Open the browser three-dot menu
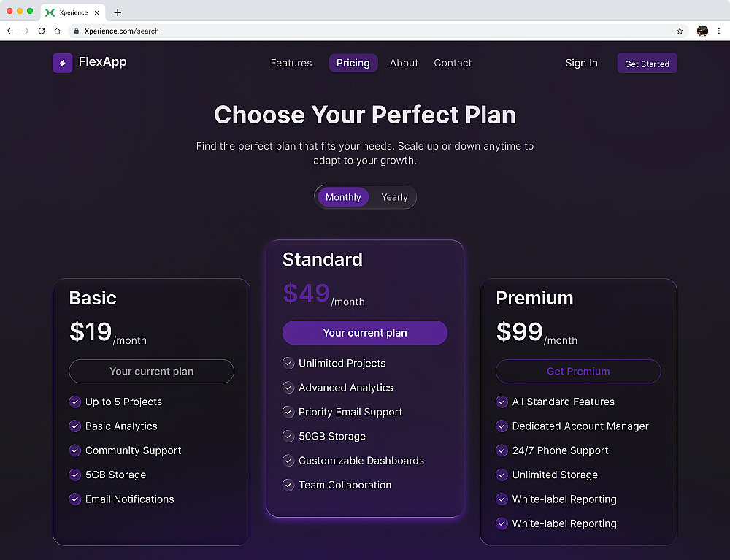730x560 pixels. pos(720,31)
